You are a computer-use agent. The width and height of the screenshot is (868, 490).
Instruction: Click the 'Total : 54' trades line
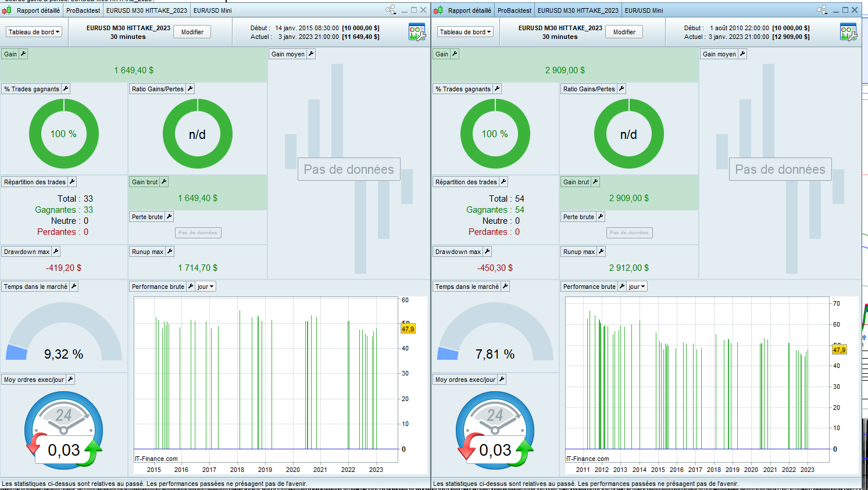pyautogui.click(x=507, y=199)
